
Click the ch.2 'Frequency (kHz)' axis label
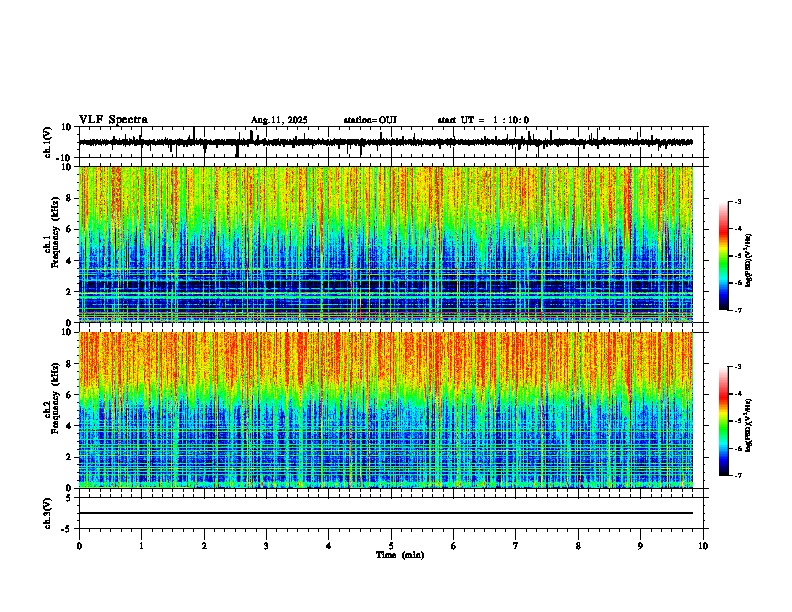pos(55,398)
